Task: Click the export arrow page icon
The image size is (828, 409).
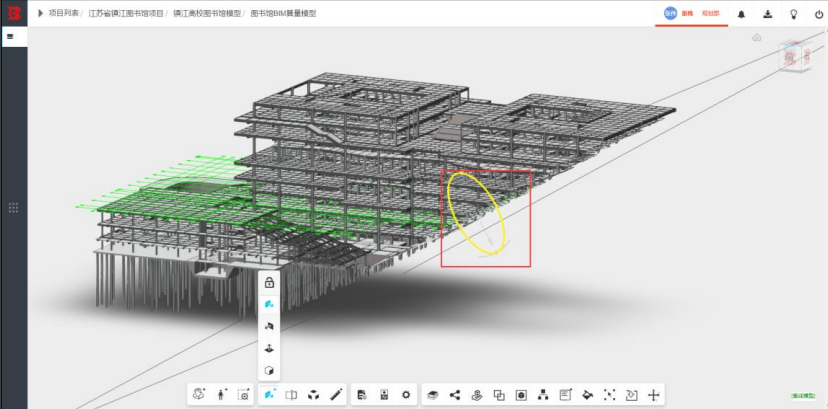Action: (632, 395)
